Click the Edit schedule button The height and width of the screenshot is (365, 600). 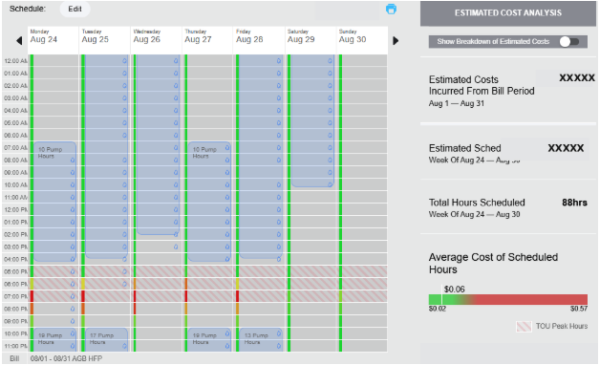point(75,9)
